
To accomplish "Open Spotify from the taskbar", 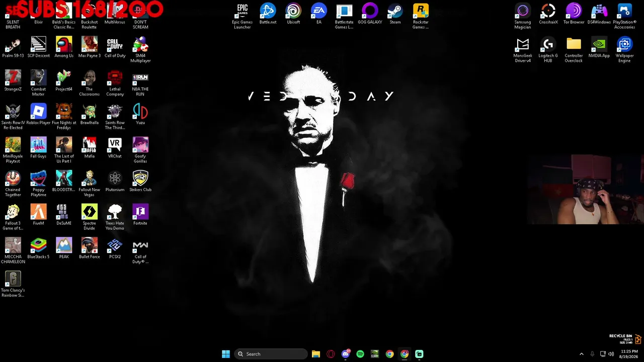I will (x=360, y=354).
